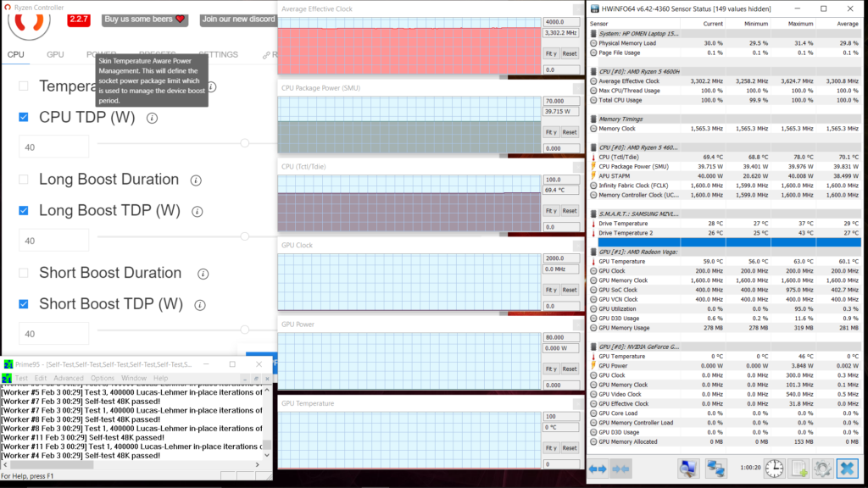Open info icon beside CPU TDP (W)
Viewport: 868px width, 488px height.
tap(152, 118)
